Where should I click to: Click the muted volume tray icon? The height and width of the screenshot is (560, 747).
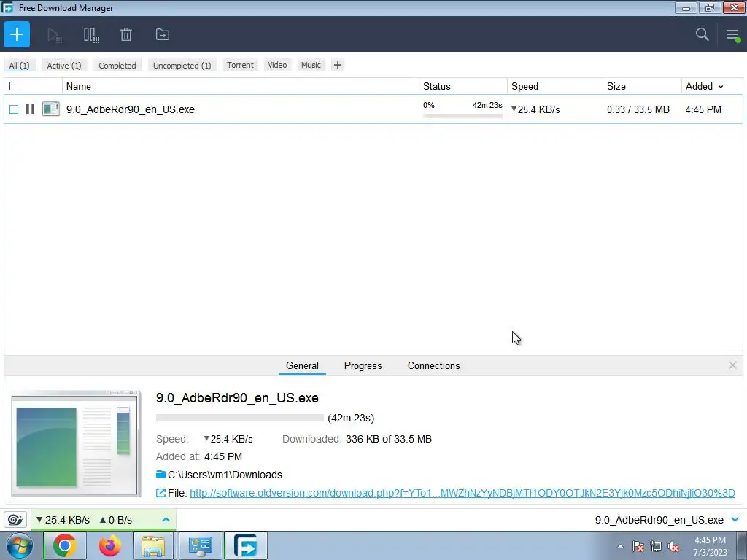click(673, 546)
